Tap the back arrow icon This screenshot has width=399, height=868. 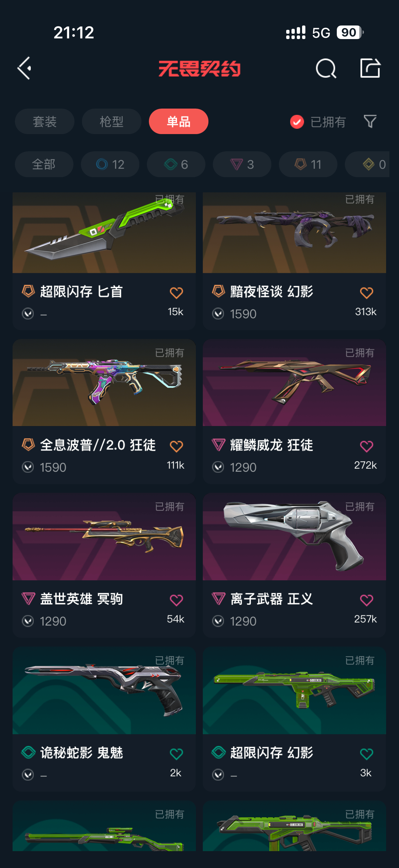click(x=24, y=68)
